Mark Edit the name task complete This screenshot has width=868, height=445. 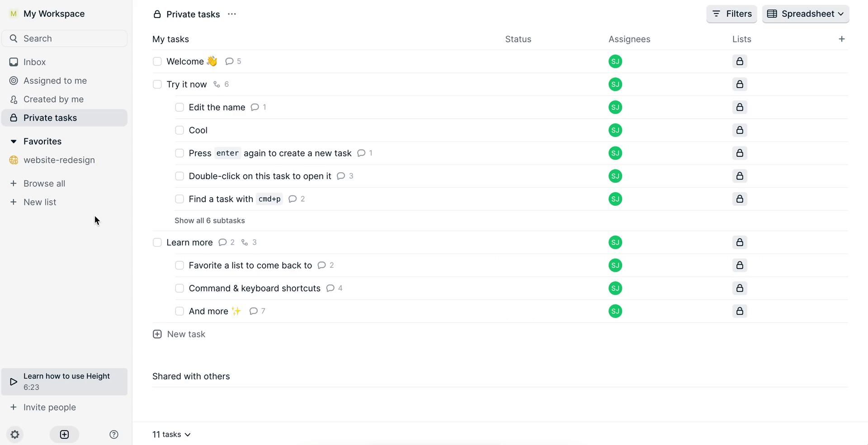[179, 108]
